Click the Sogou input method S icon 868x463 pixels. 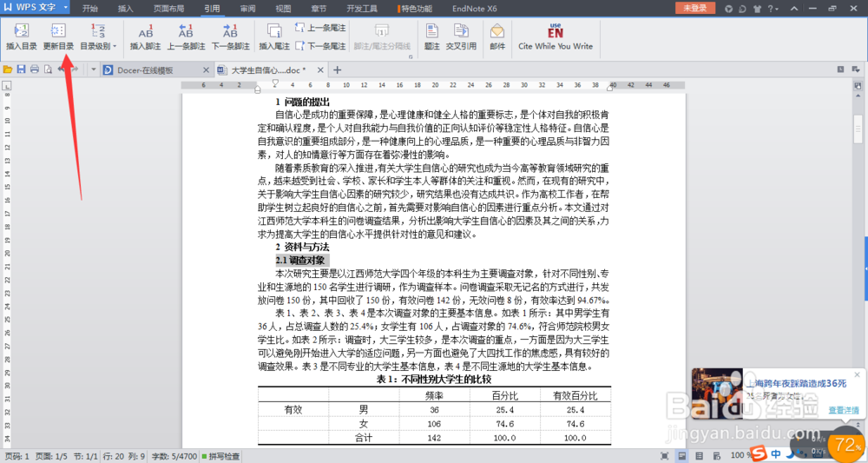pyautogui.click(x=759, y=454)
